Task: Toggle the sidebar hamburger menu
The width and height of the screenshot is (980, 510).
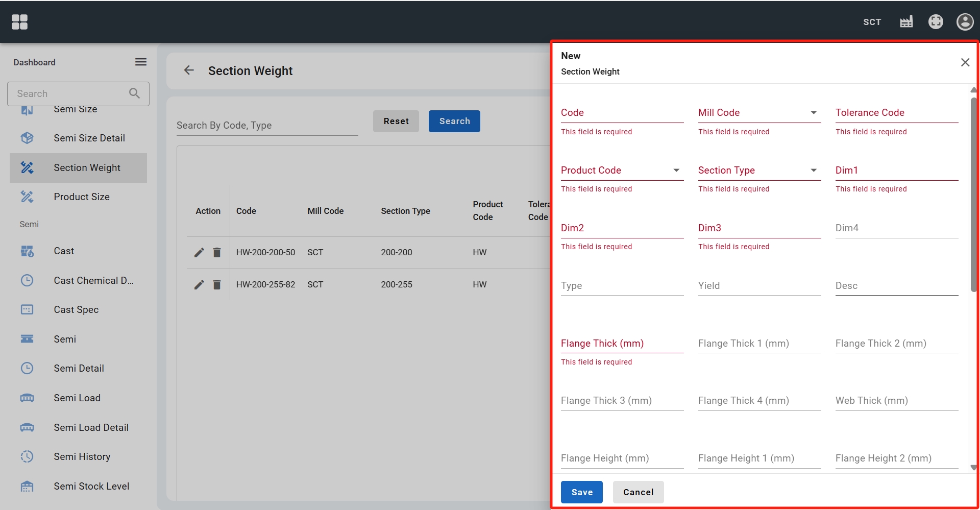Action: [x=141, y=62]
